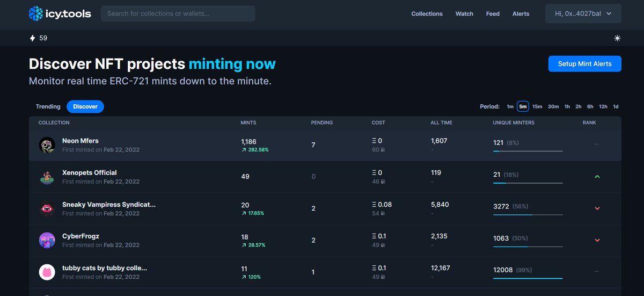
Task: Open the Feed nav item
Action: [493, 14]
